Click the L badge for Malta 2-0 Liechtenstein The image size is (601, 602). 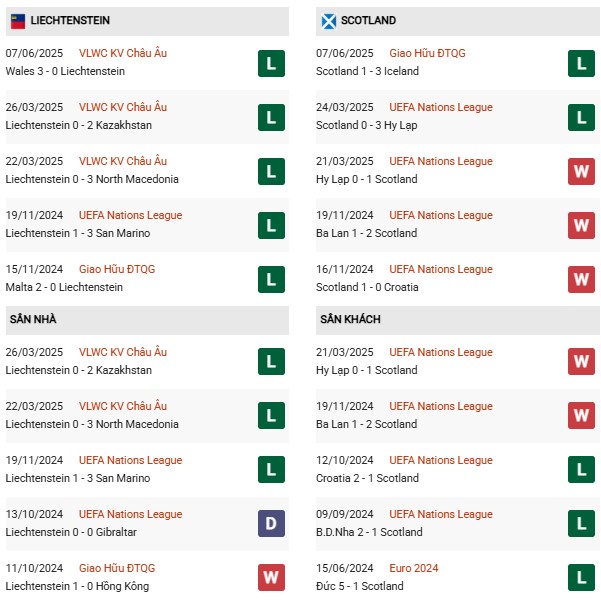271,279
